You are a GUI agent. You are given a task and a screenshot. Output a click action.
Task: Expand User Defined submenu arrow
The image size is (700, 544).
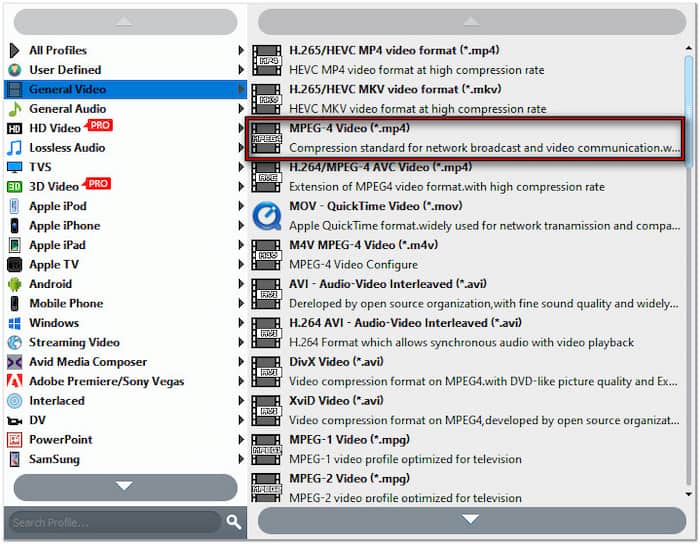pos(241,70)
